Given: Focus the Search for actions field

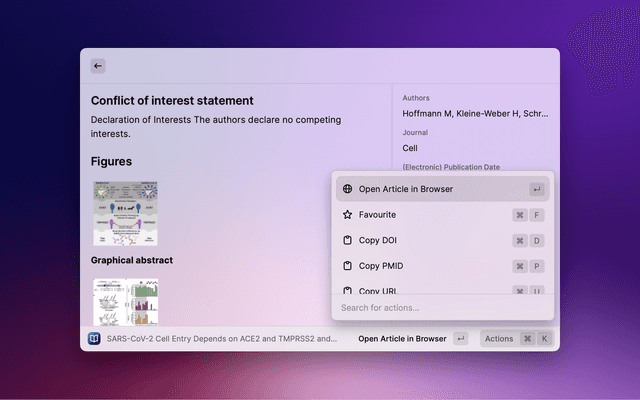Looking at the screenshot, I should coord(440,308).
